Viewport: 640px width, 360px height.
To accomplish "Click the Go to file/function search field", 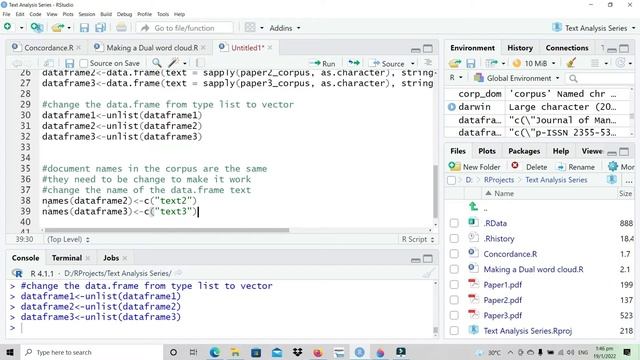I will [184, 28].
